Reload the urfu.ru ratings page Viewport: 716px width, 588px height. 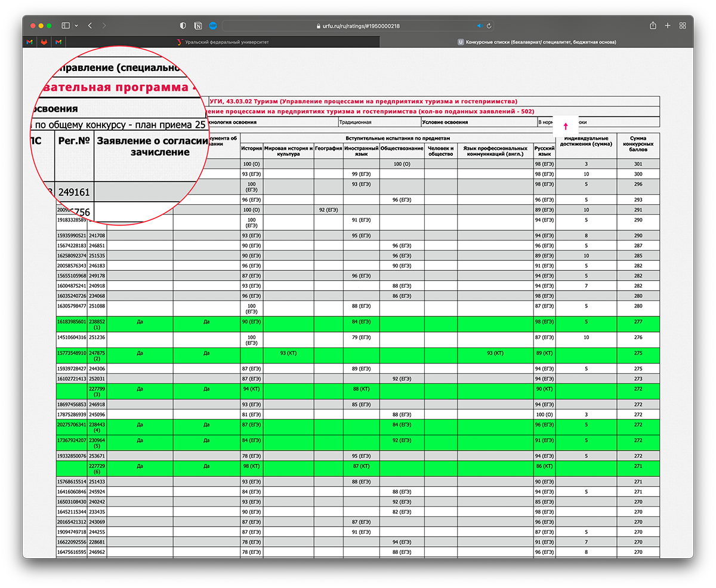tap(489, 26)
